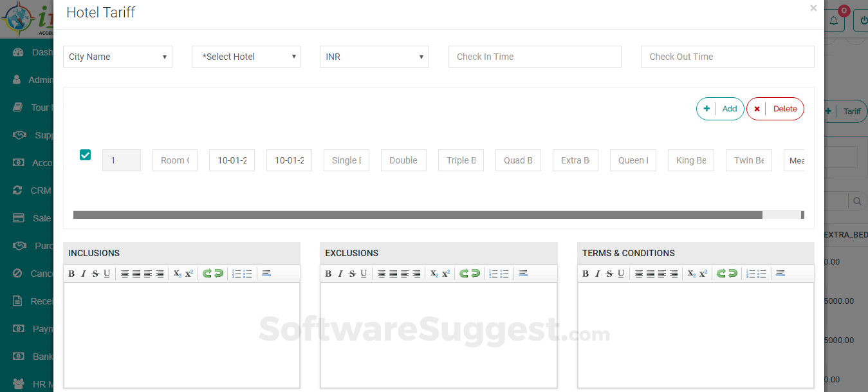The width and height of the screenshot is (868, 392).
Task: Apply italic in Exclusions editor
Action: [340, 274]
